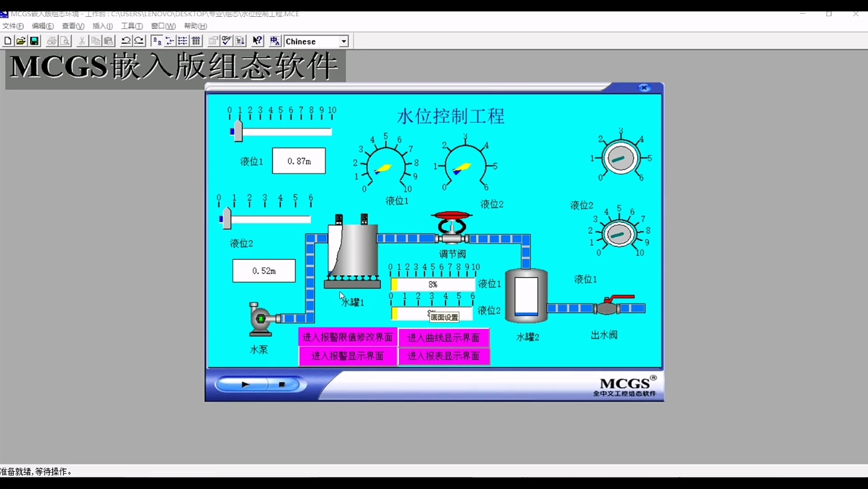This screenshot has width=868, height=489.
Task: Click the 液位2 value box 0.52m
Action: 264,271
